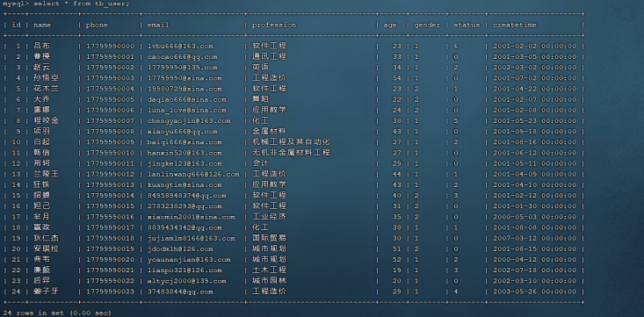This screenshot has height=317, width=644.
Task: Select the email 'baiqi666@sina.com'
Action: click(185, 142)
